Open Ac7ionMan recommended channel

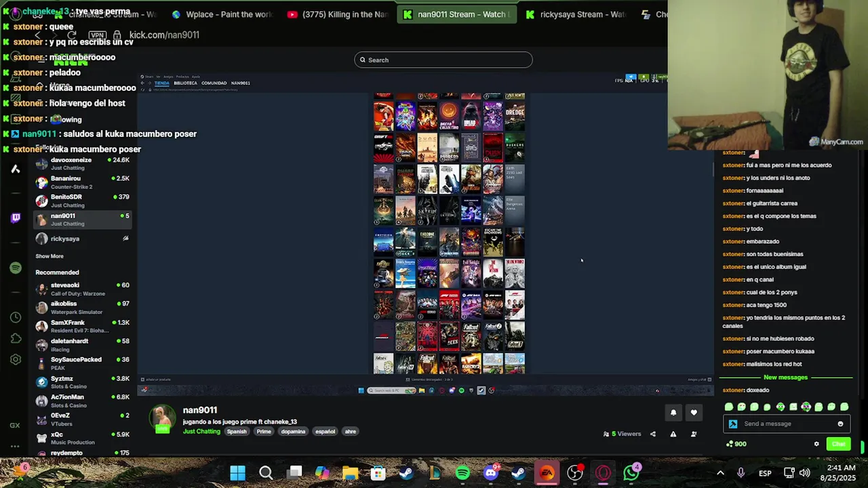[x=81, y=401]
